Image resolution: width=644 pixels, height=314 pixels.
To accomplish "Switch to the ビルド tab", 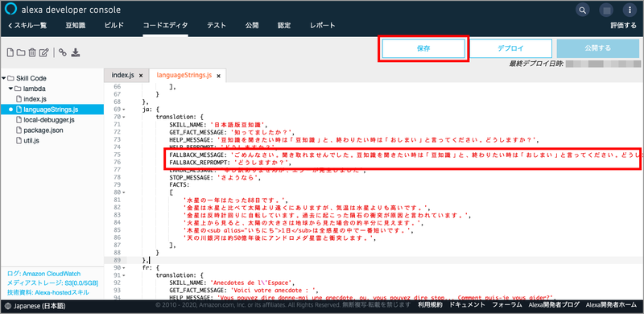I will tap(114, 26).
